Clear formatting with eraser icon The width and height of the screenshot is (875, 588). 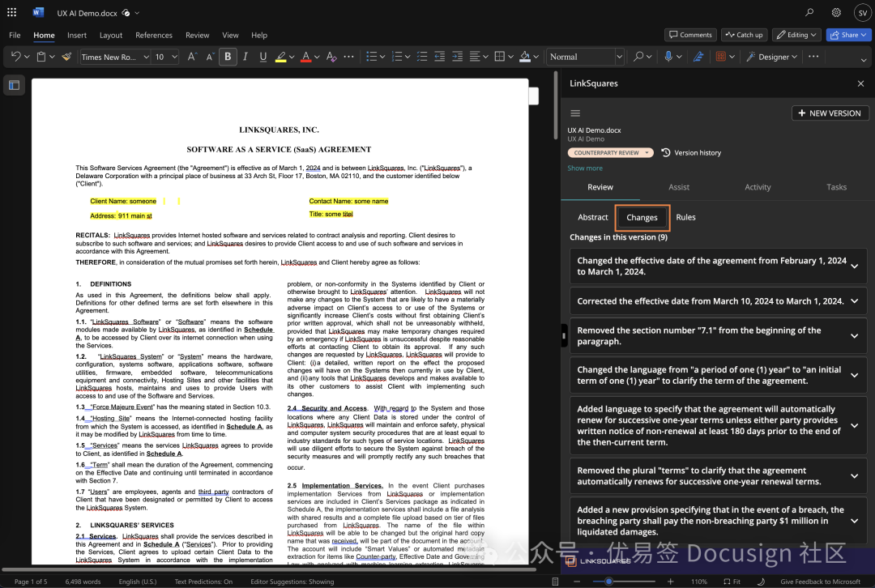point(331,57)
